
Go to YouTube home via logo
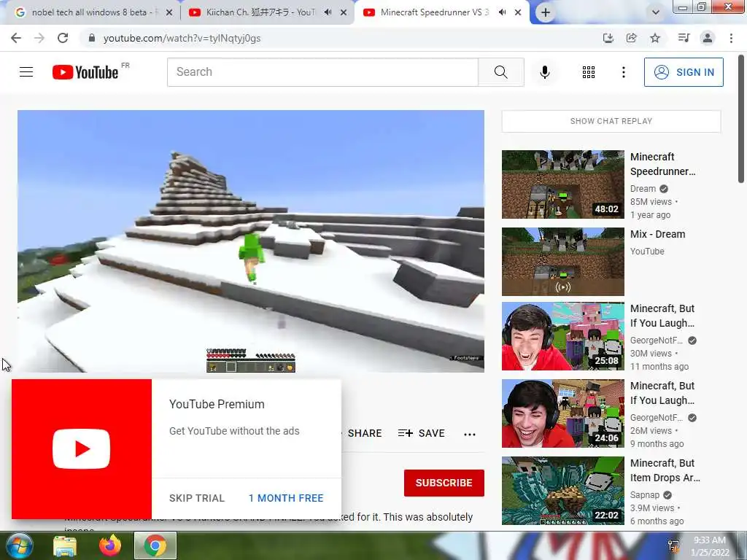(x=86, y=72)
